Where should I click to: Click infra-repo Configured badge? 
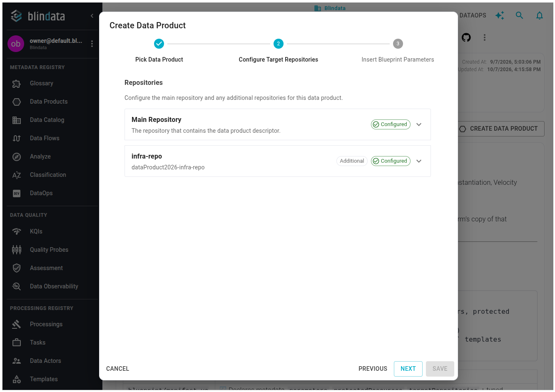click(x=391, y=161)
